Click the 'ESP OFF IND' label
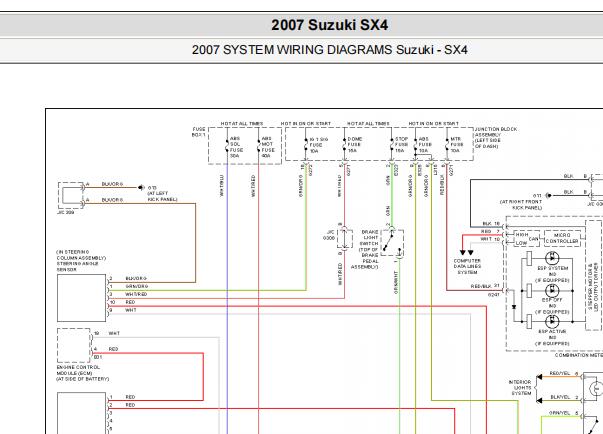 (552, 306)
